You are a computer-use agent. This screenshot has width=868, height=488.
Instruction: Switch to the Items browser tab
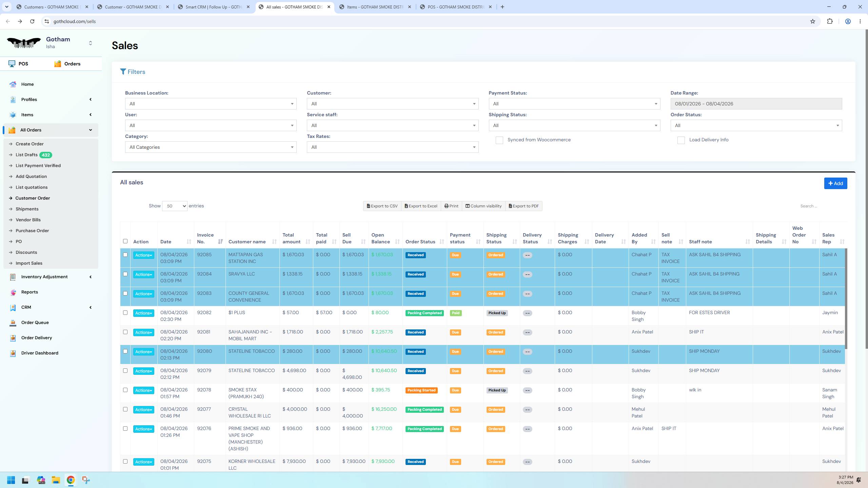click(x=375, y=7)
